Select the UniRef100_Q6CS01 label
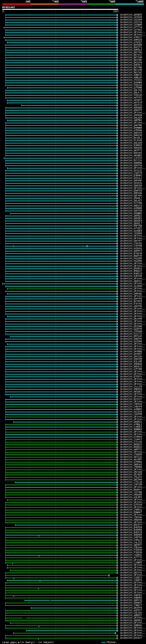Image resolution: width=146 pixels, height=644 pixels. click(131, 572)
